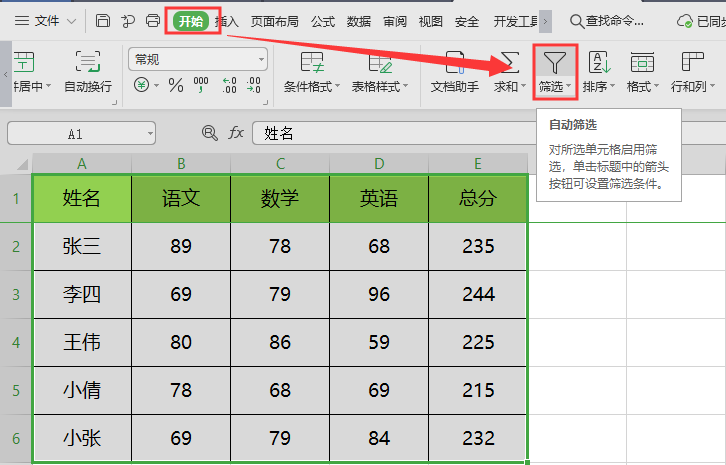This screenshot has height=465, width=726.
Task: Expand the 排序 dropdown arrow
Action: [x=612, y=86]
